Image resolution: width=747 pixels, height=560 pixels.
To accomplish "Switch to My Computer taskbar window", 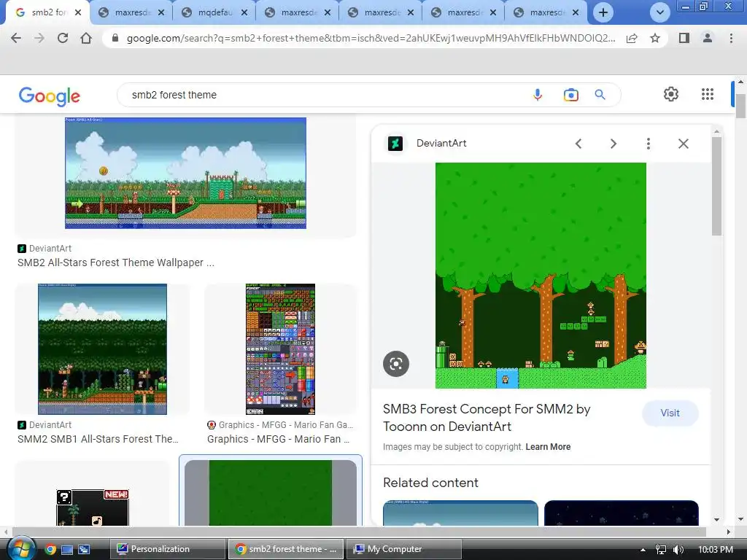I will pos(403,549).
